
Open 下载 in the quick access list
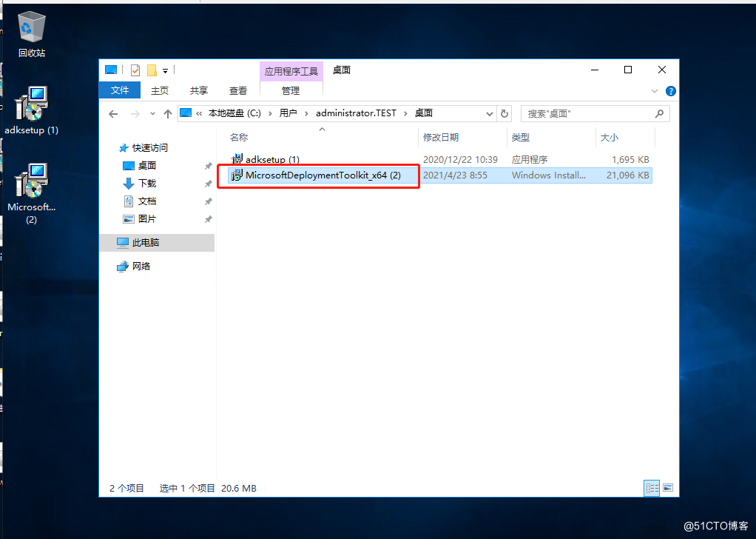[x=146, y=184]
